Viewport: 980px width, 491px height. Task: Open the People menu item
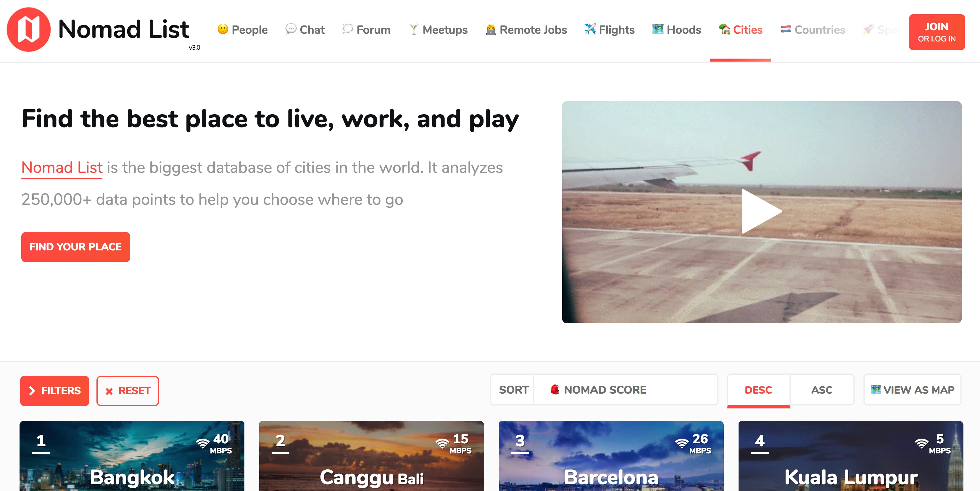[x=243, y=29]
